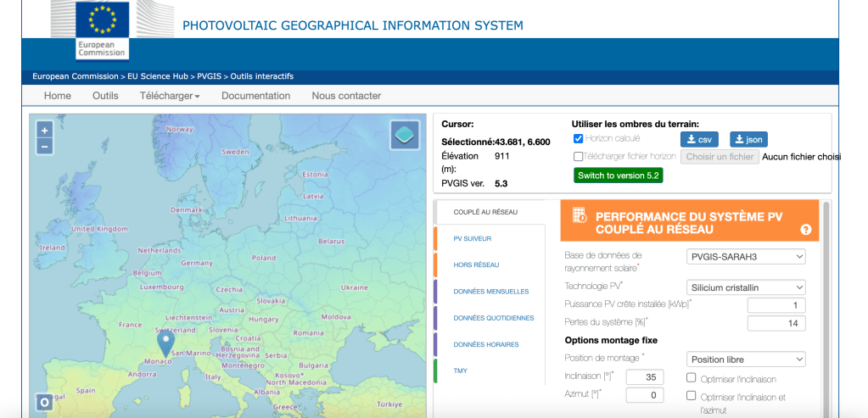Click the Inclinaison field showing 35

tap(644, 377)
